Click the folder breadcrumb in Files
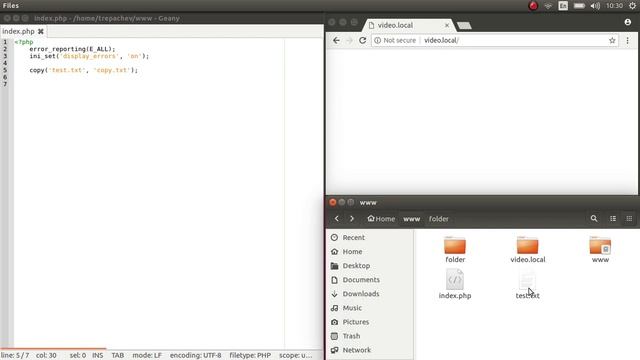This screenshot has height=360, width=640. pyautogui.click(x=439, y=219)
